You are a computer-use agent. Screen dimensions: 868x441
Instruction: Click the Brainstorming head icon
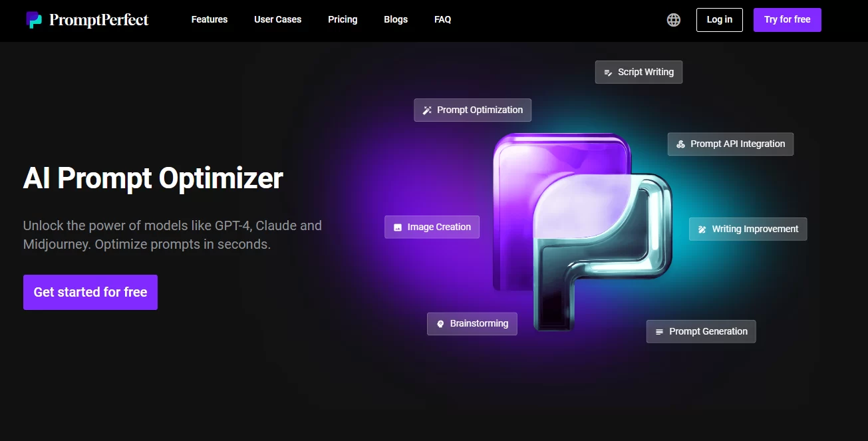point(440,324)
